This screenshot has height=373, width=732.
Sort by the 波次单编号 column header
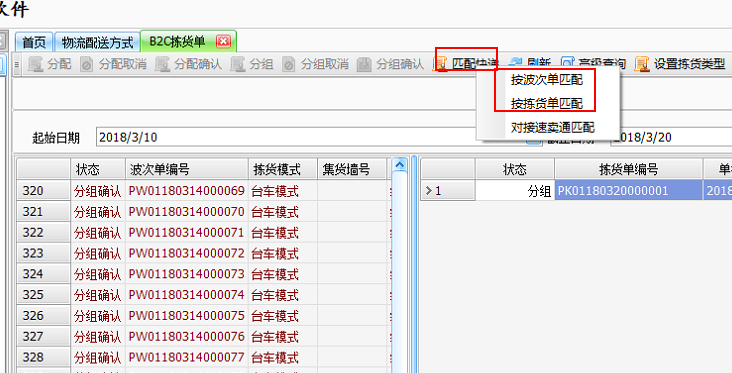[x=186, y=169]
